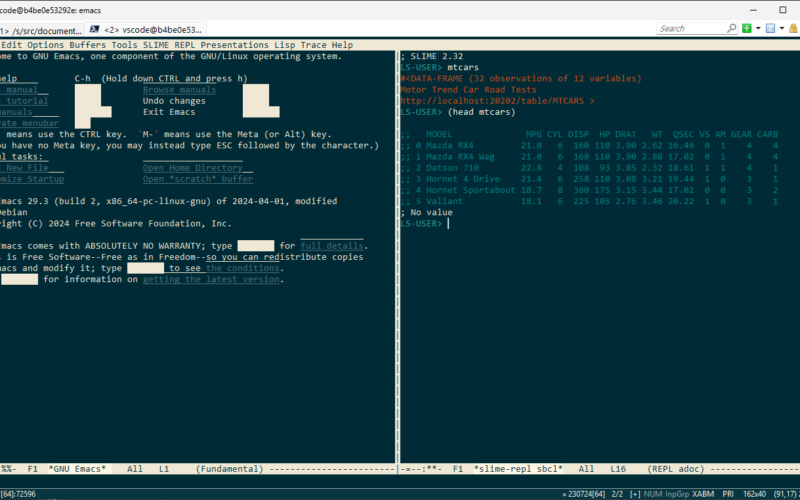Open the Buffers menu in Emacs

click(x=88, y=45)
